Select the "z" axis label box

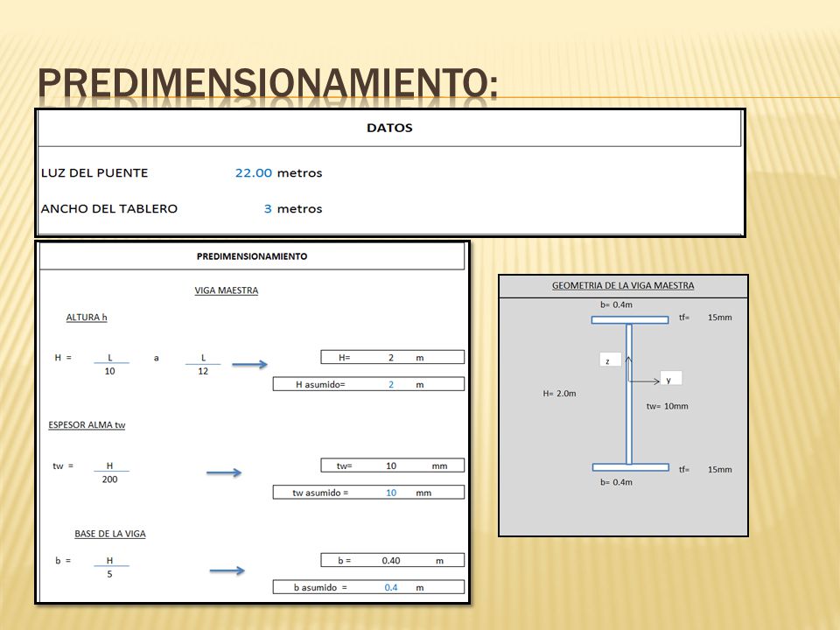(610, 360)
